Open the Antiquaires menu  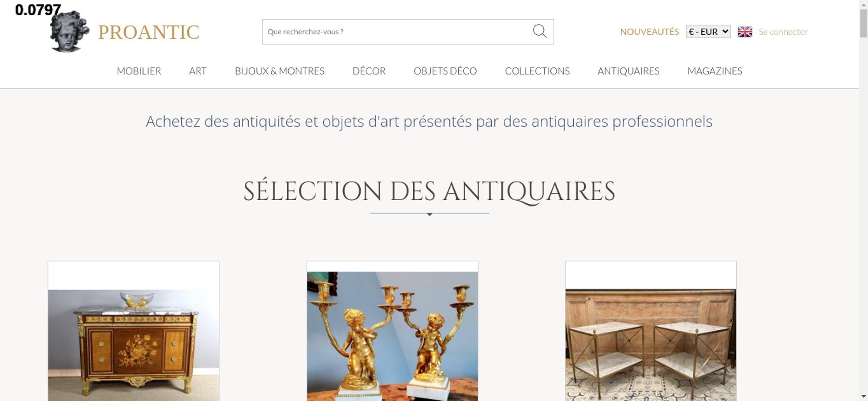[628, 71]
